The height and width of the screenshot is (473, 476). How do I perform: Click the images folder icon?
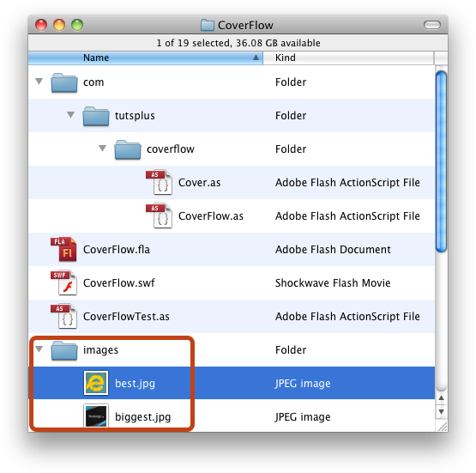[63, 350]
